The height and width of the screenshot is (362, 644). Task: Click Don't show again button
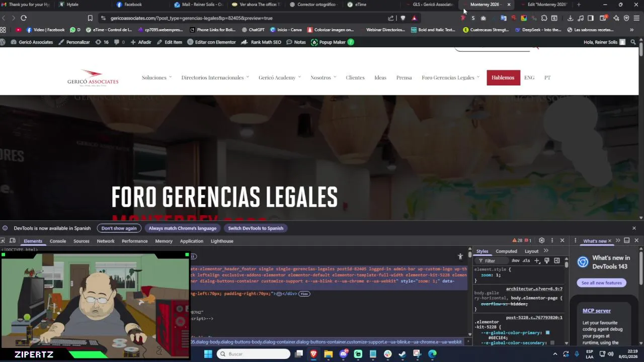tap(119, 228)
